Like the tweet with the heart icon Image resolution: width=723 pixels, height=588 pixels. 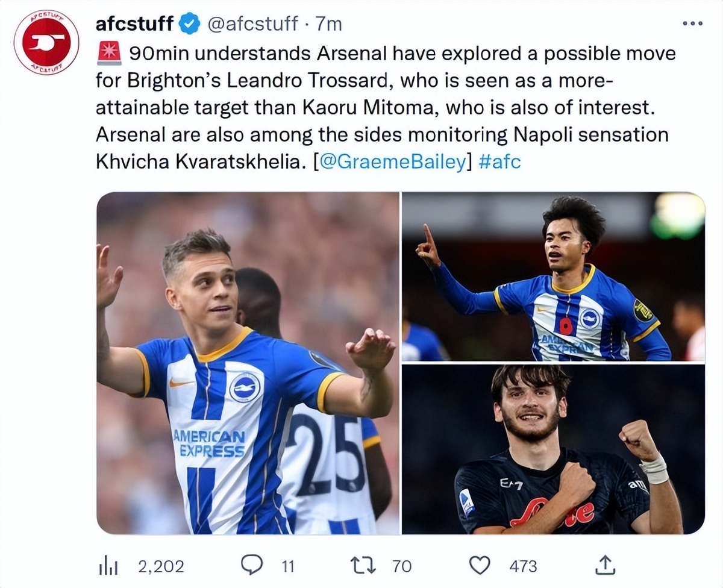pyautogui.click(x=480, y=565)
